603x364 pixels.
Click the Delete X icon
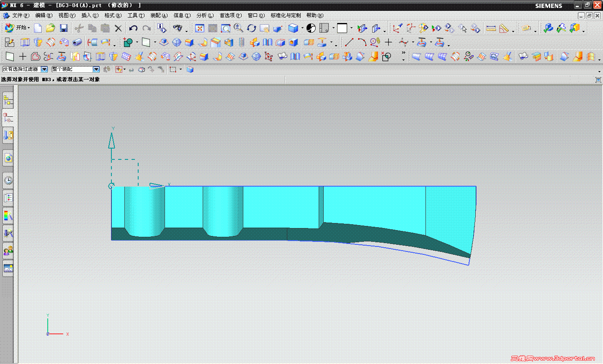[119, 28]
